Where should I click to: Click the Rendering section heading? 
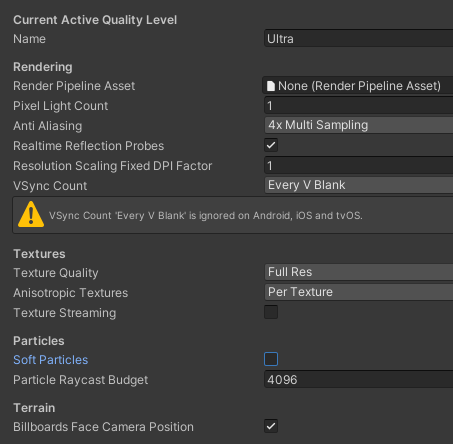43,67
